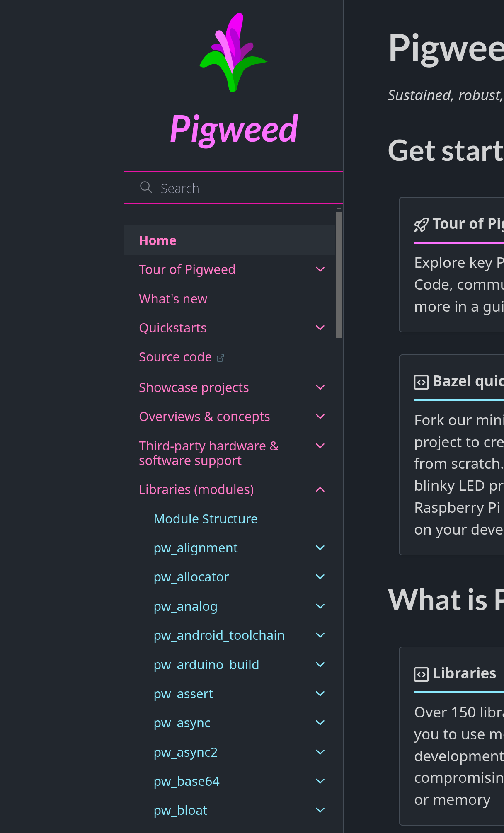Open Tour of Pigweed in sidebar
Image resolution: width=504 pixels, height=833 pixels.
click(x=187, y=269)
